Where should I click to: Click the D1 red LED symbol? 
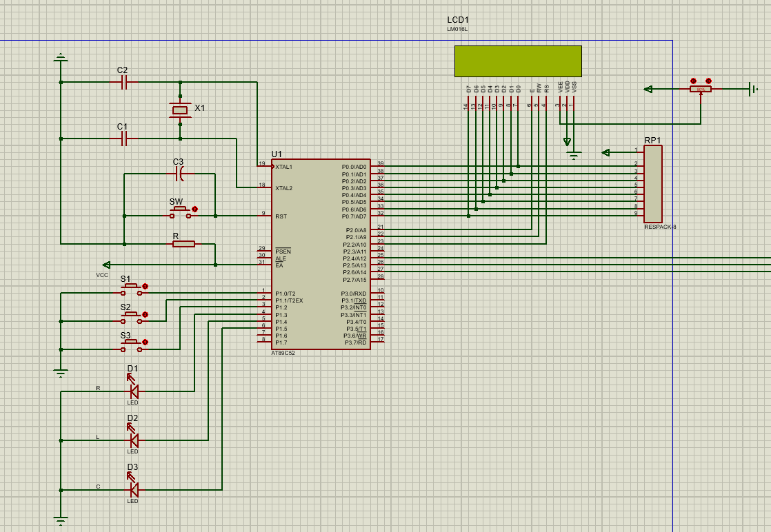click(134, 391)
